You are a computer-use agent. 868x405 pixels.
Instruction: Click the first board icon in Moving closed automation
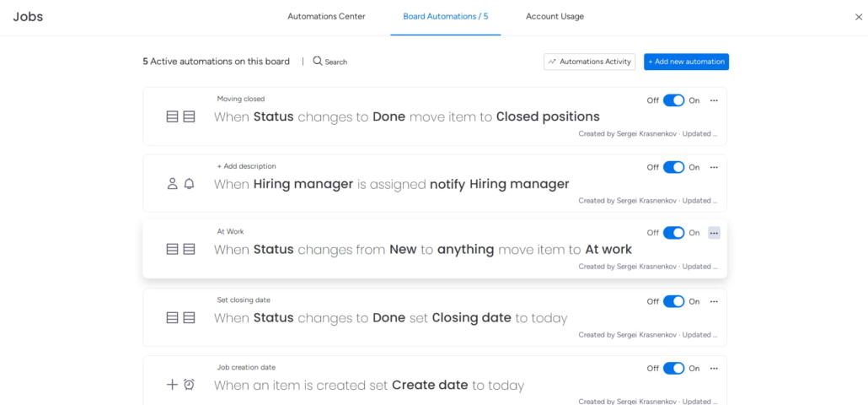(x=172, y=116)
